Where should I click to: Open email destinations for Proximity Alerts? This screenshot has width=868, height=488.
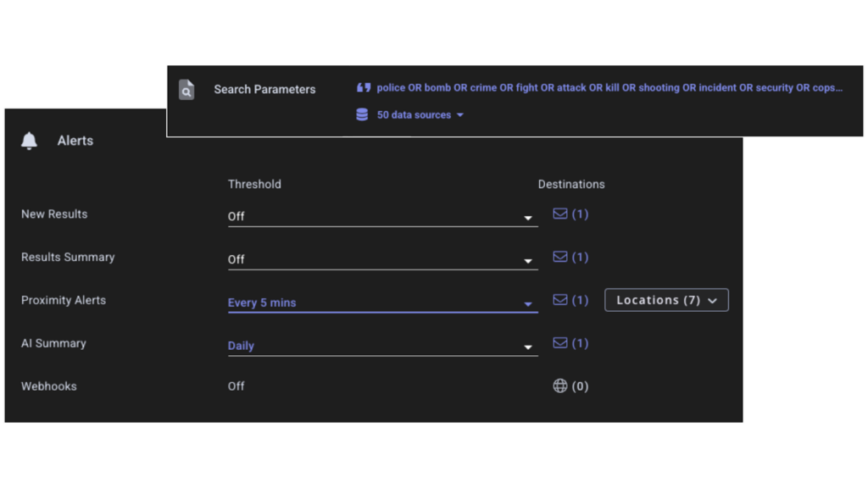coord(570,300)
